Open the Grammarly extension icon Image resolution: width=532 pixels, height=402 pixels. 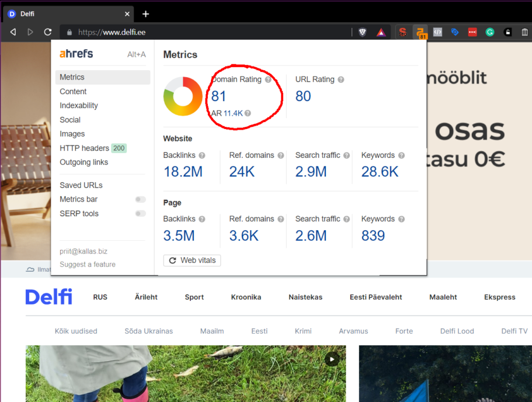point(489,32)
